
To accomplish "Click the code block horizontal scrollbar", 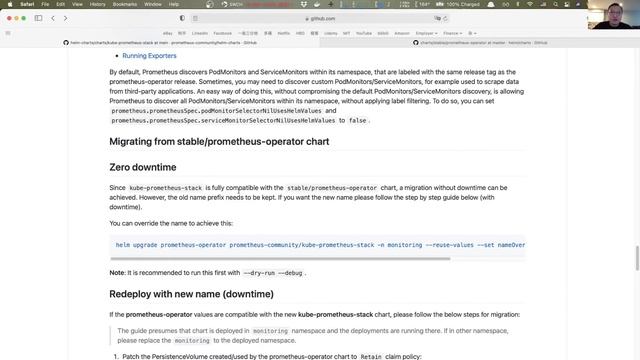I will tap(280, 258).
